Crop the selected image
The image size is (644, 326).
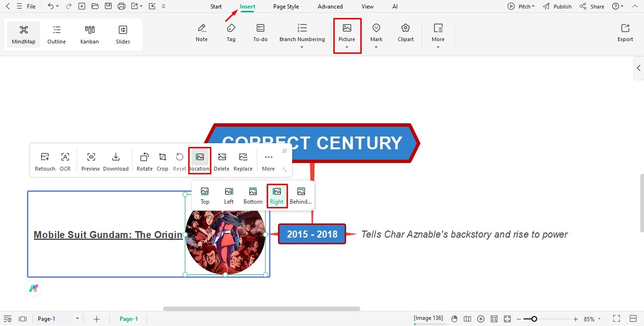pyautogui.click(x=163, y=162)
